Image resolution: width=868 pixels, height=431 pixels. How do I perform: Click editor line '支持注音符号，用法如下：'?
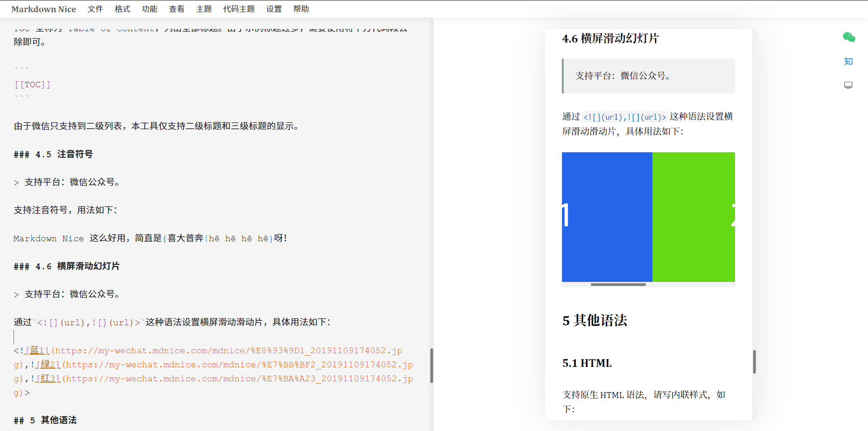click(x=66, y=210)
